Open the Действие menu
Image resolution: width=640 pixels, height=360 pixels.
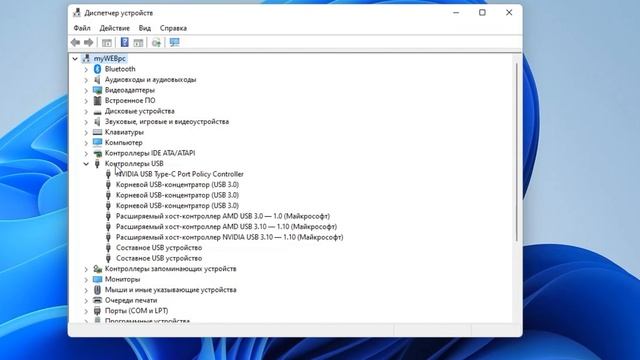tap(115, 28)
